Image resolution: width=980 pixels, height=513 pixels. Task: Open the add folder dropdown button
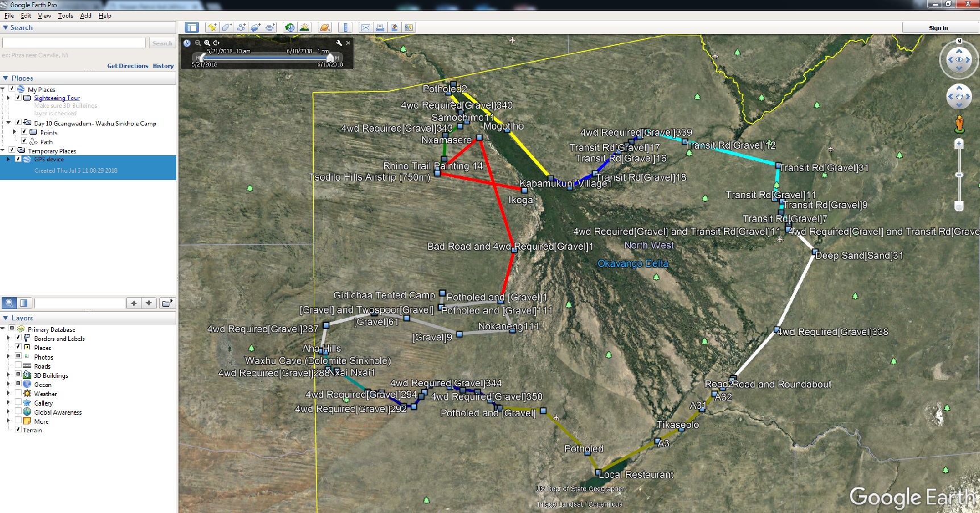167,303
